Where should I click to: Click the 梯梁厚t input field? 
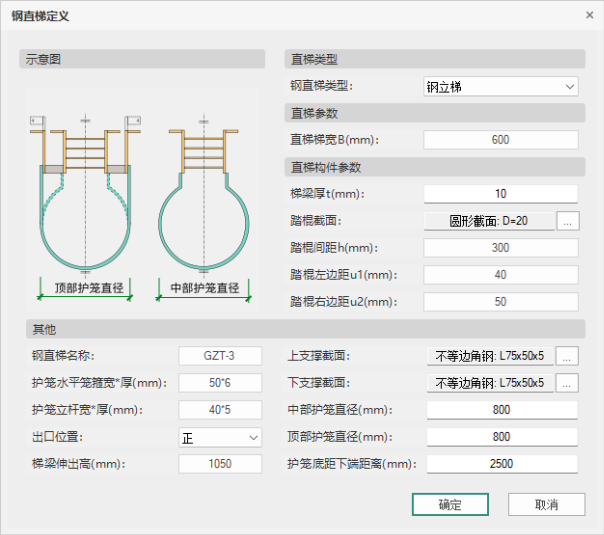pos(500,194)
